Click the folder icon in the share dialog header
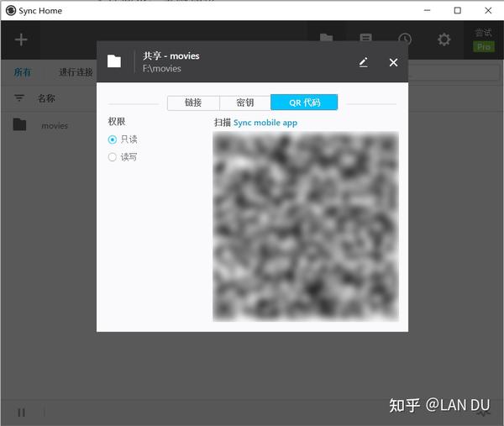Image resolution: width=504 pixels, height=426 pixels. (x=114, y=61)
